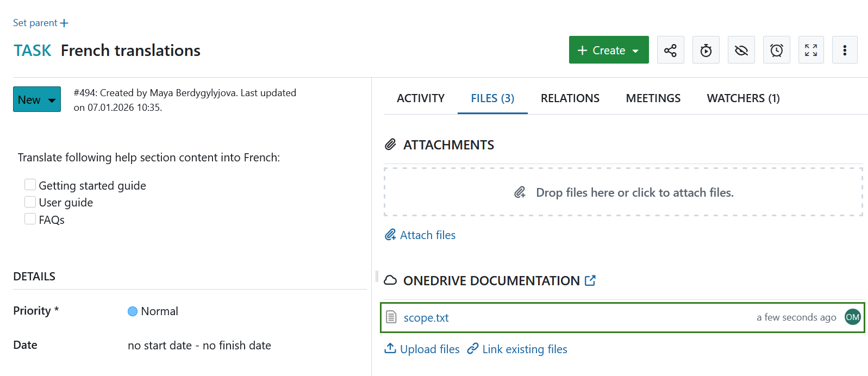Switch to fullscreen view icon
Viewport: 868px width, 376px height.
point(811,50)
